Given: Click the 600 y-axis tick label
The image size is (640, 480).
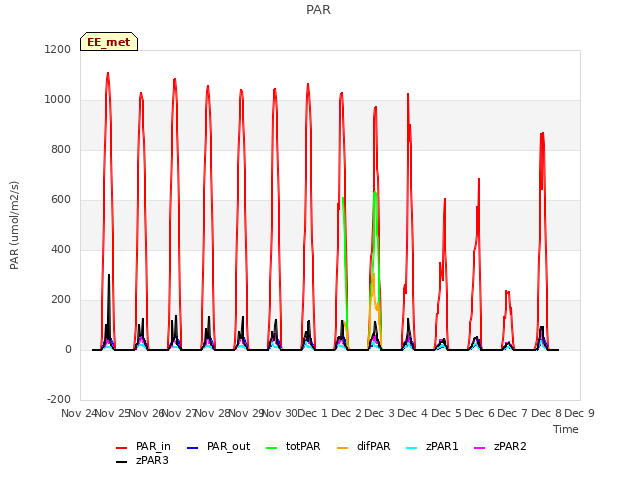Looking at the screenshot, I should (x=61, y=200).
